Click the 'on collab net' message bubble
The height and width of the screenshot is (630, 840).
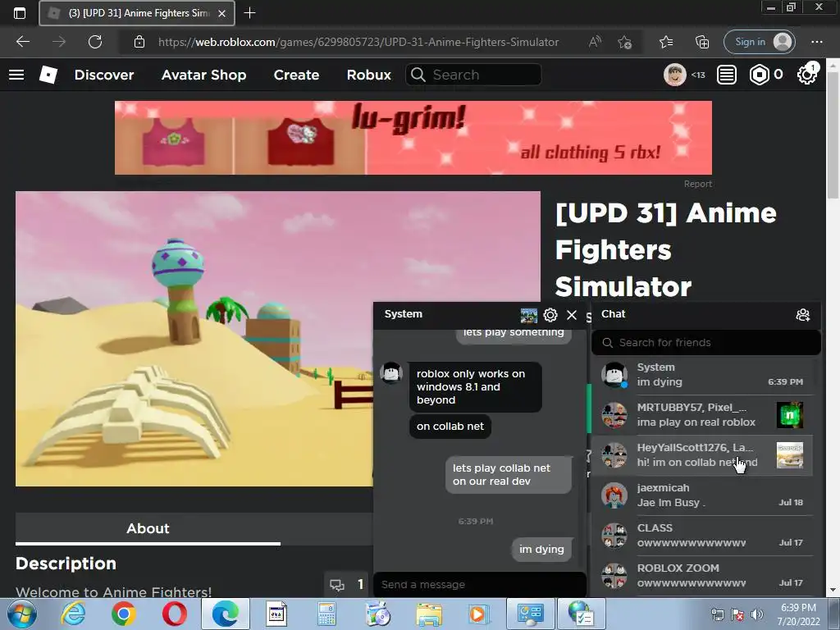pos(450,427)
